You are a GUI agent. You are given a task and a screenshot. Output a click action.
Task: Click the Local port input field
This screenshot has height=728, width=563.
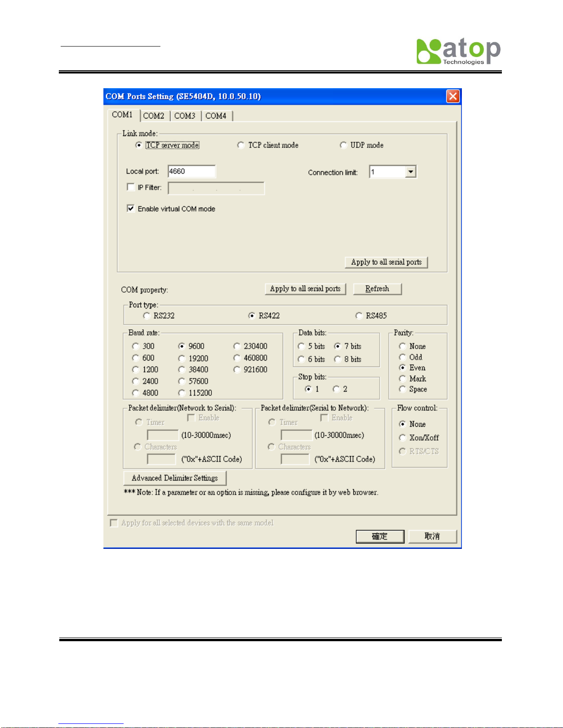(192, 171)
